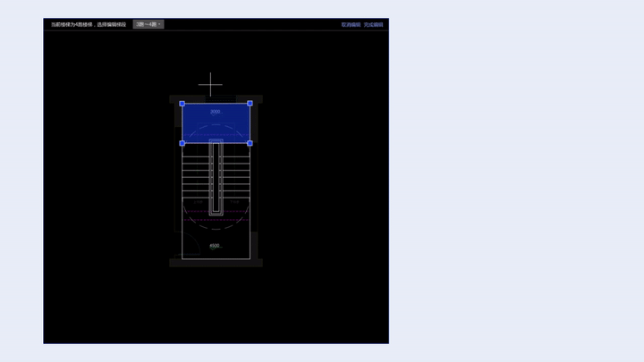
Task: Select the top-left blue resize handle
Action: [182, 104]
